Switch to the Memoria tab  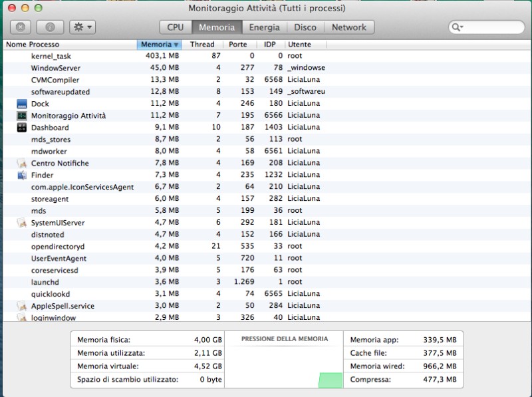pos(217,27)
